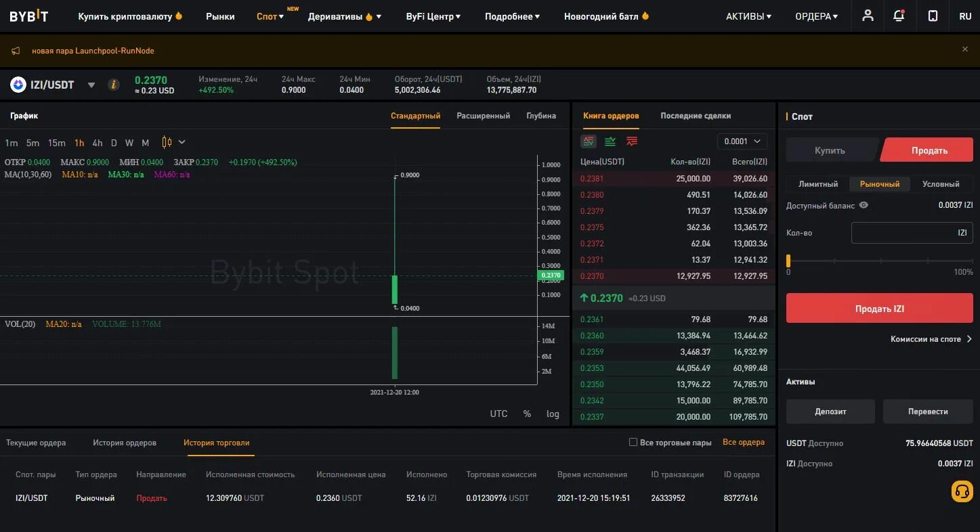980x532 pixels.
Task: Show only asks in order book
Action: click(x=632, y=141)
